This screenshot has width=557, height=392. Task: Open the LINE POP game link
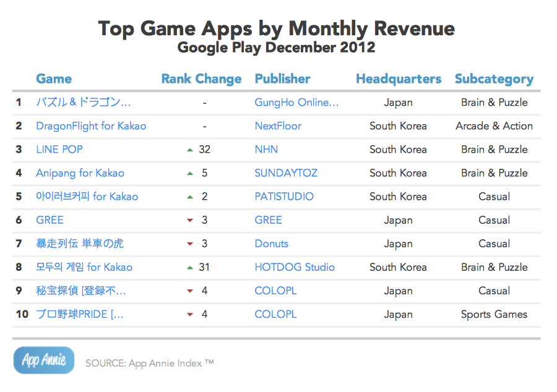(x=59, y=150)
